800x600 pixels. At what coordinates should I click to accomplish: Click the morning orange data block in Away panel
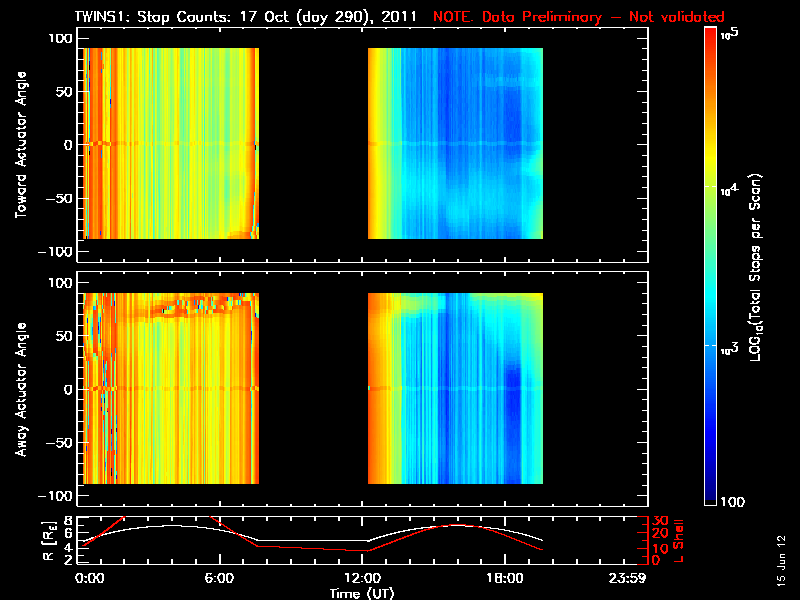coord(171,388)
